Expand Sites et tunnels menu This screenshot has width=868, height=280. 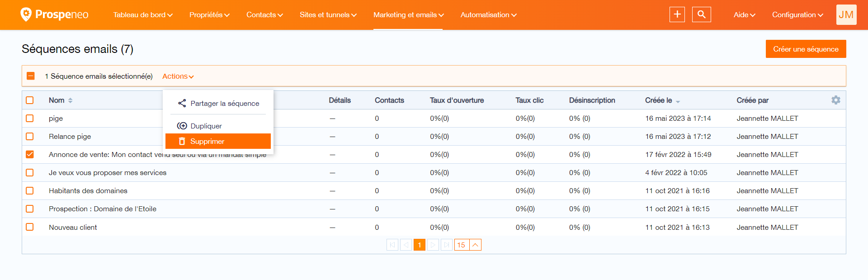coord(328,14)
